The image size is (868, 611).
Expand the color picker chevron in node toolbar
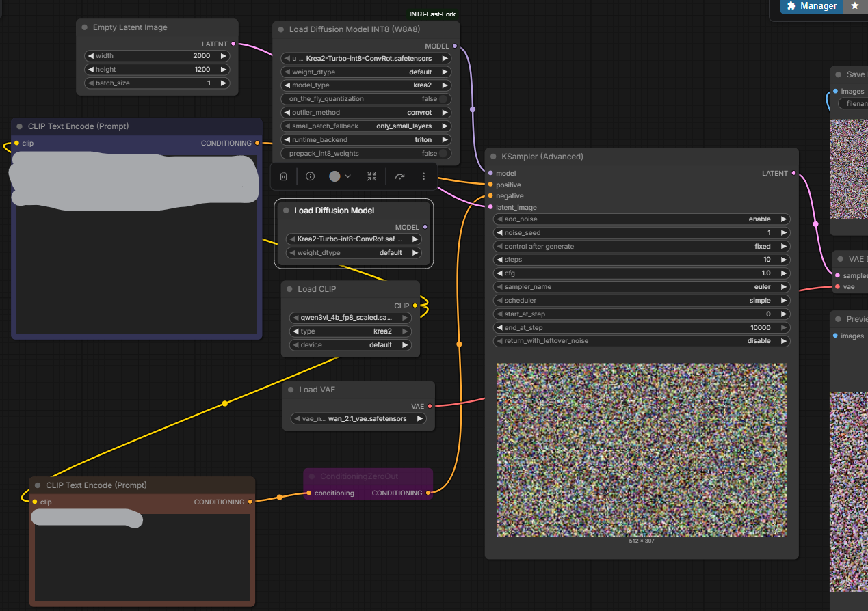coord(348,176)
